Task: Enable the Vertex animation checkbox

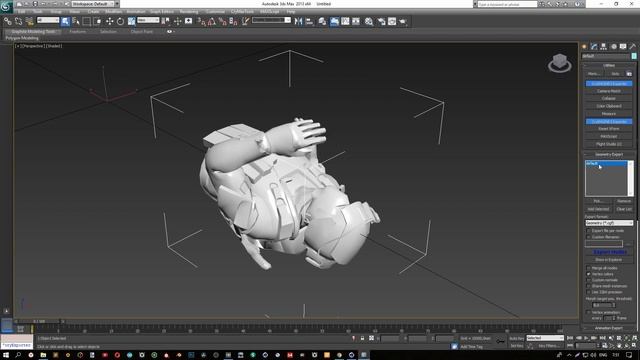Action: [x=589, y=312]
